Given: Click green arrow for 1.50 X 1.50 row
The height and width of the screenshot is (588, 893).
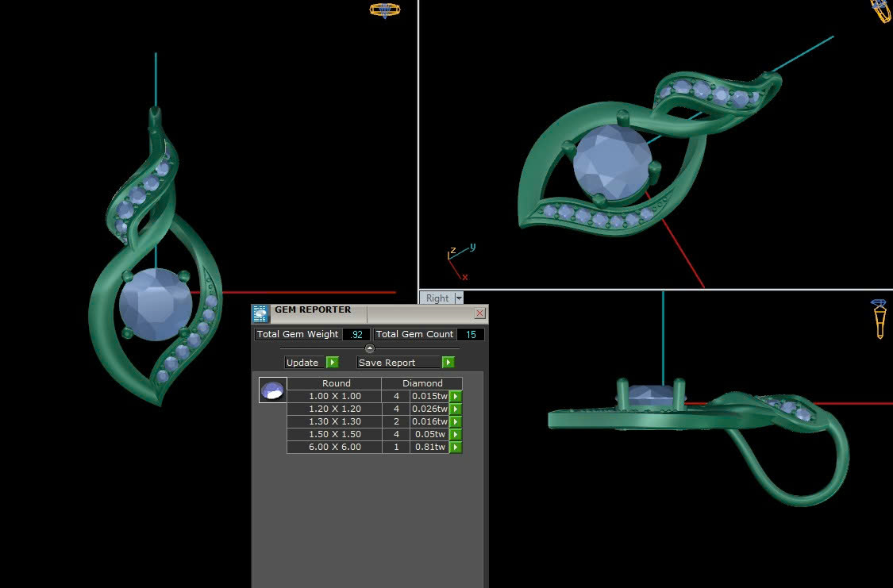Looking at the screenshot, I should point(456,434).
